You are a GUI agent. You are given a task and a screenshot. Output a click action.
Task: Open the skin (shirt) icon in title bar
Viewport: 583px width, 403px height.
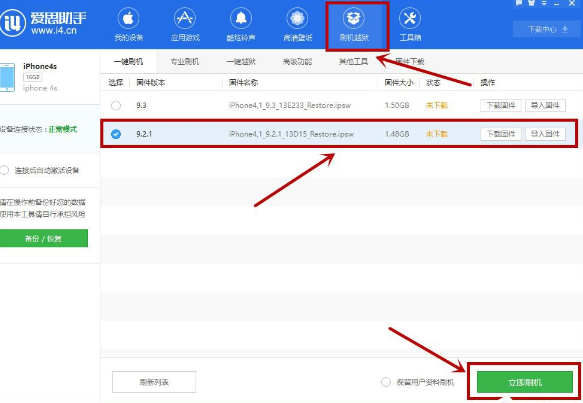(531, 3)
